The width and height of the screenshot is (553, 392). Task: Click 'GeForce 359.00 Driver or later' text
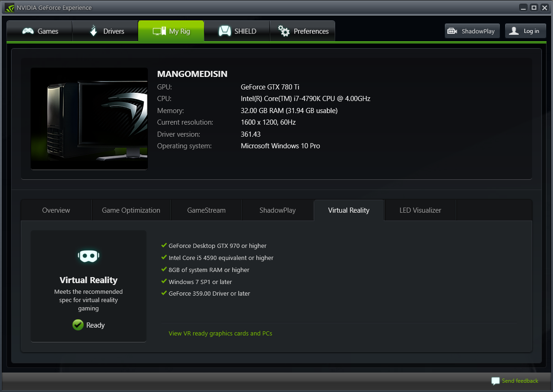209,293
